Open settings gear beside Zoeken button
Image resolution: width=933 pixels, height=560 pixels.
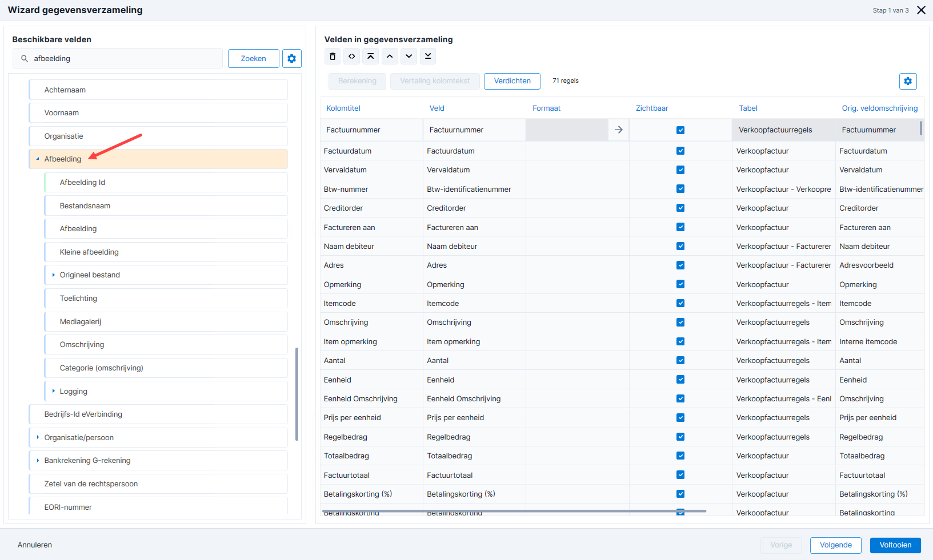tap(292, 58)
